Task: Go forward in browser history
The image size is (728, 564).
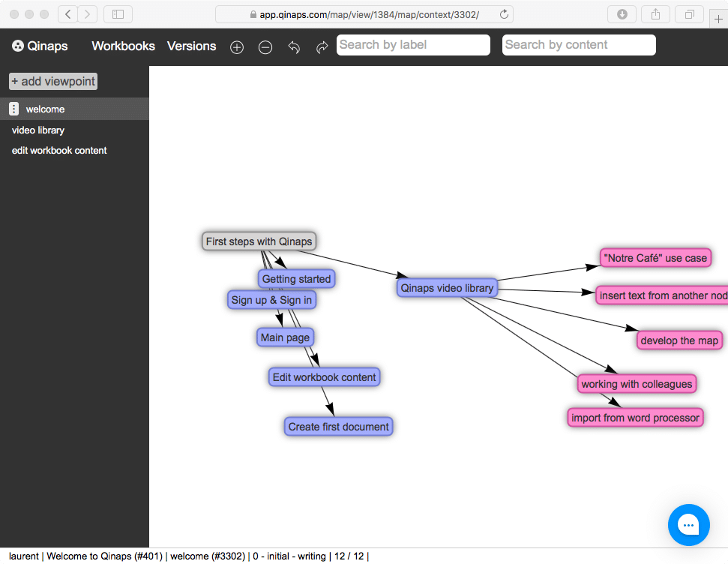Action: pos(87,14)
